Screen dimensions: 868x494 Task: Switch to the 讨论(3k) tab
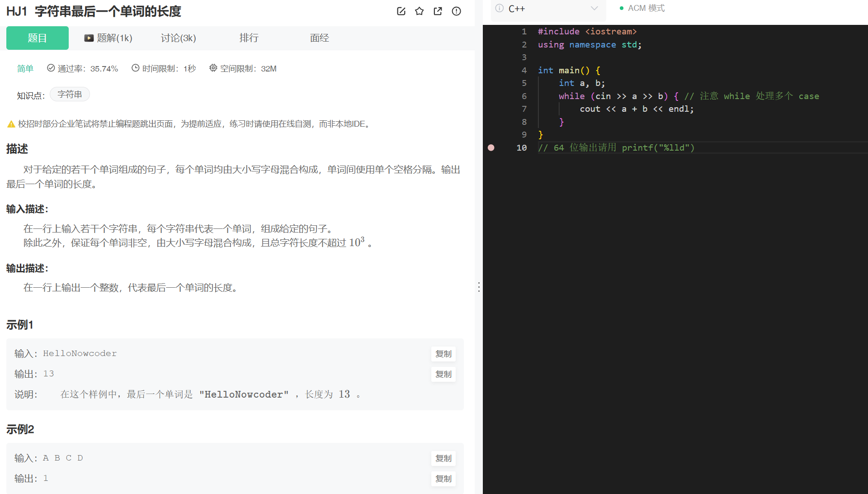(x=178, y=38)
